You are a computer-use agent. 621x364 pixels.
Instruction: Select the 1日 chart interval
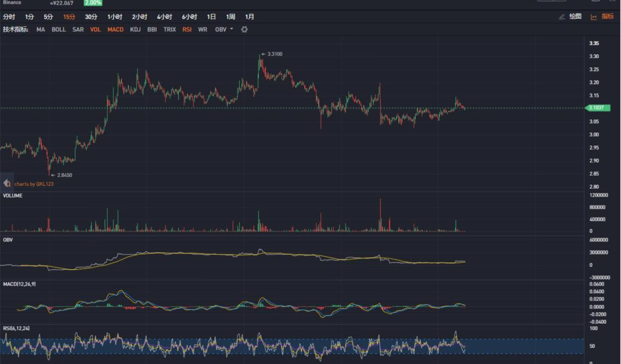tap(211, 17)
